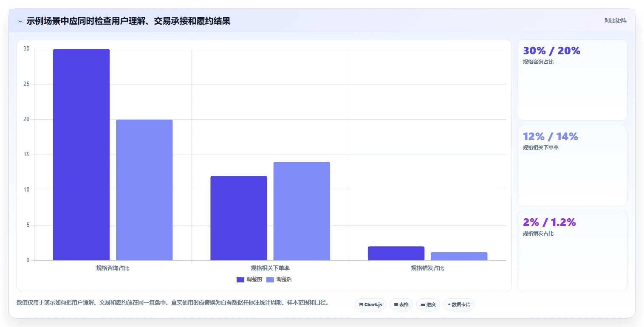Viewport: 644px width, 327px height.
Task: Click the 调整后 bar for 规格咨询占比
Action: pyautogui.click(x=144, y=190)
